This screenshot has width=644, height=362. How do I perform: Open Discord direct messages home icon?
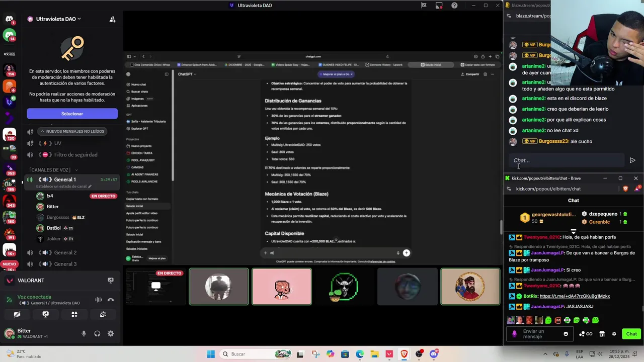pos(9,19)
